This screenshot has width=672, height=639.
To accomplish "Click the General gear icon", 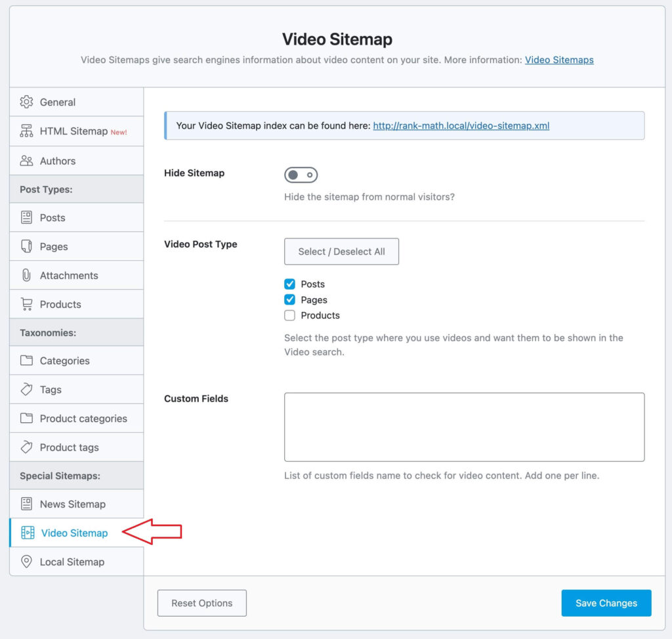I will click(26, 102).
